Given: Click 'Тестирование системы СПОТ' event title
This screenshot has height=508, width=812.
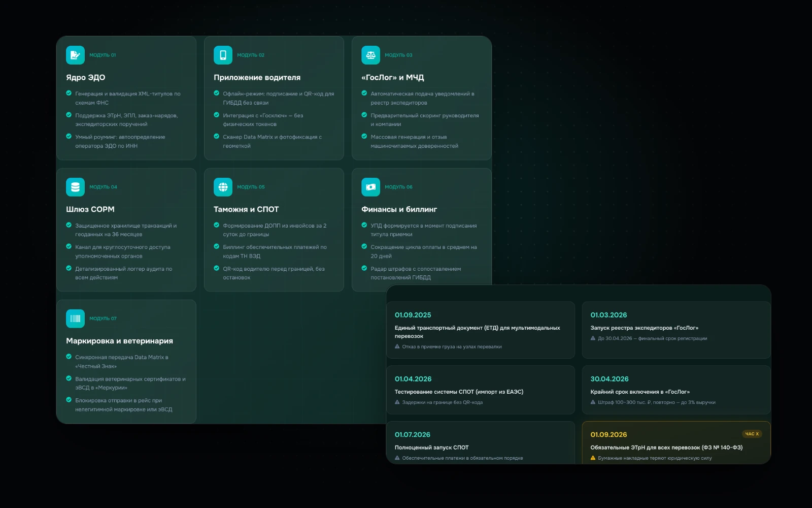Looking at the screenshot, I should point(459,392).
